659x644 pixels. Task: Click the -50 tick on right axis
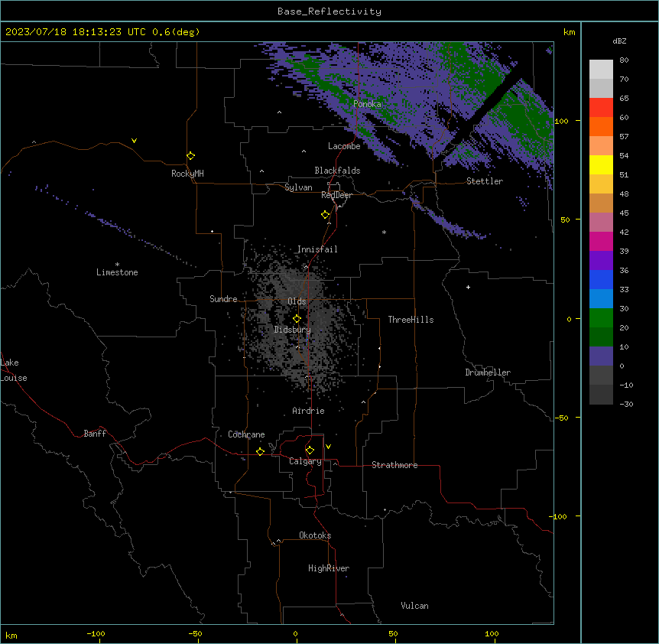pyautogui.click(x=561, y=418)
